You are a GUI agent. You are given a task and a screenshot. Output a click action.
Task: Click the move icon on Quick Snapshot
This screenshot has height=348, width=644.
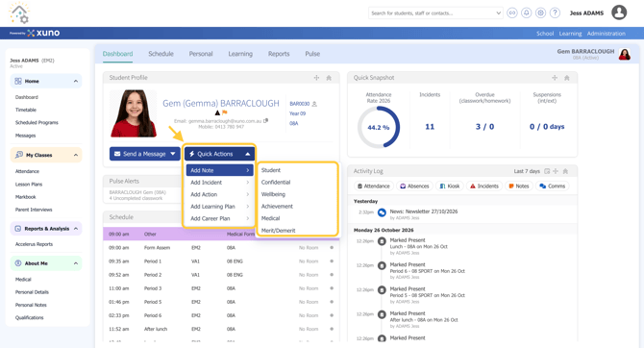(x=555, y=78)
